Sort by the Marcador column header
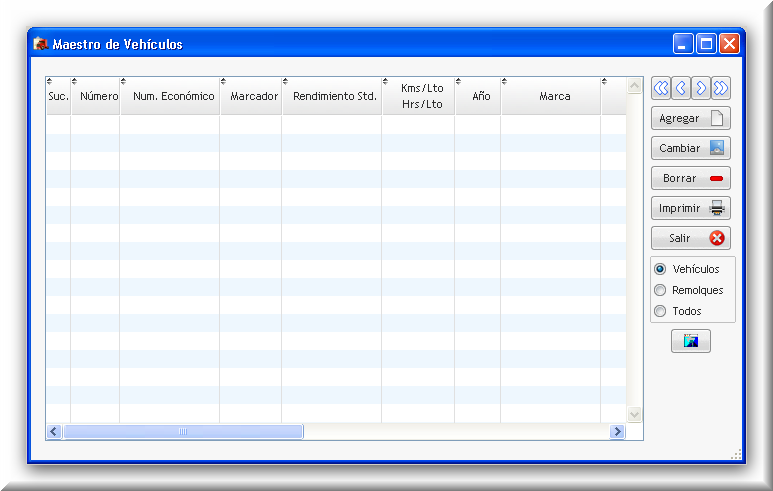The height and width of the screenshot is (491, 773). pyautogui.click(x=251, y=96)
